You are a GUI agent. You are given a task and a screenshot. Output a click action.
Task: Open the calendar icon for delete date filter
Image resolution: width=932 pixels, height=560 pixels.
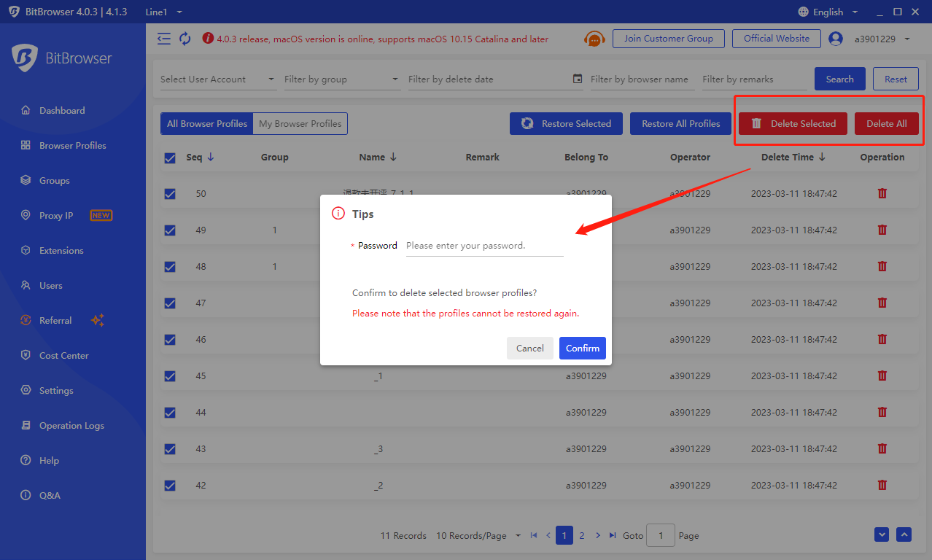click(x=578, y=79)
